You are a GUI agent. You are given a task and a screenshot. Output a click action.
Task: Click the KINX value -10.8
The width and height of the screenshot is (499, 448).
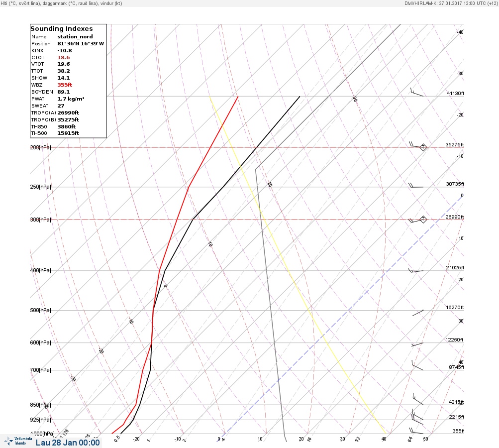(x=65, y=51)
